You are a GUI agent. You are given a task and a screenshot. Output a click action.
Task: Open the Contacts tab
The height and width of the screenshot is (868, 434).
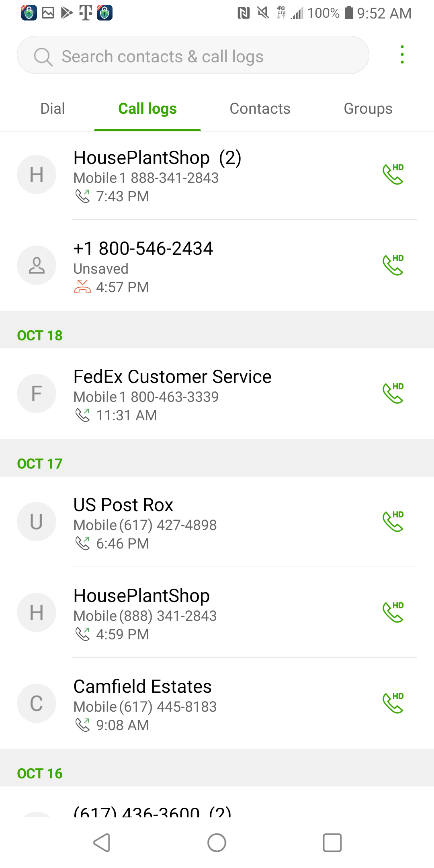[x=260, y=108]
